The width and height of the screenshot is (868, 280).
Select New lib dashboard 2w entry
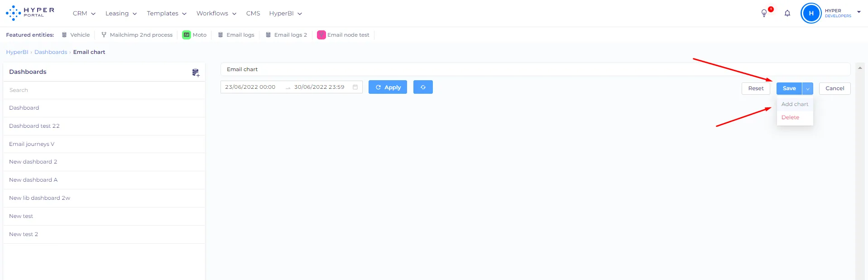[x=104, y=198]
